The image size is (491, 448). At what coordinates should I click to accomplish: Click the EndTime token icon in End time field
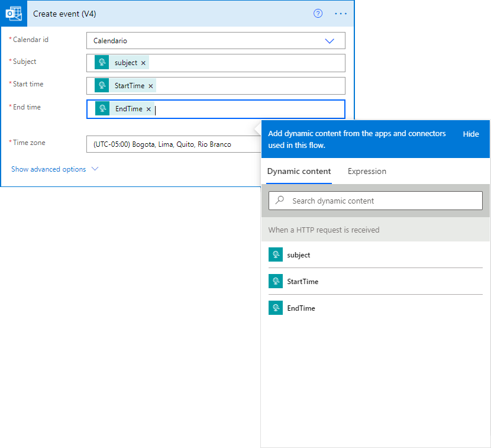click(x=102, y=109)
